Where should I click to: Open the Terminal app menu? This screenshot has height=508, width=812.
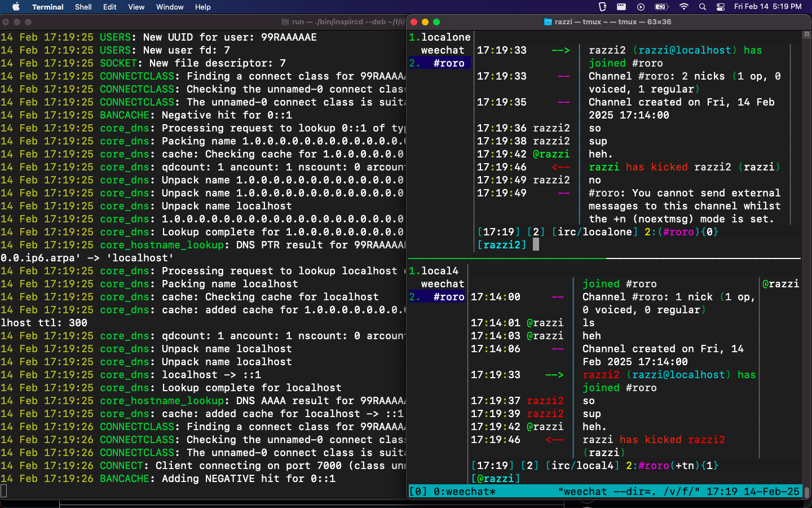click(x=47, y=7)
